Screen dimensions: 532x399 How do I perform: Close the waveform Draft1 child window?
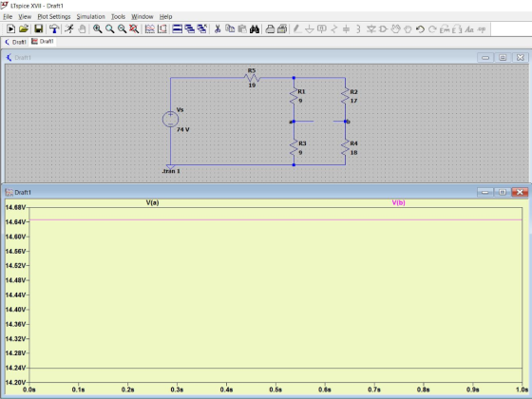click(x=520, y=192)
